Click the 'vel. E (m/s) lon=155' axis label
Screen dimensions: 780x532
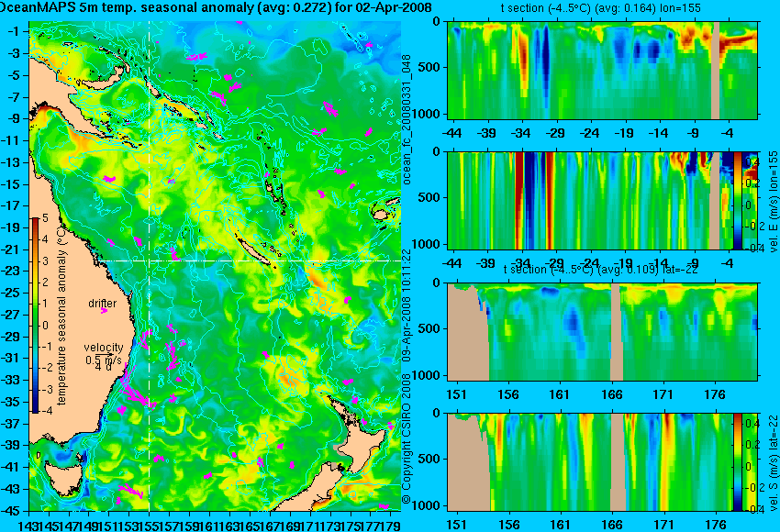(773, 202)
